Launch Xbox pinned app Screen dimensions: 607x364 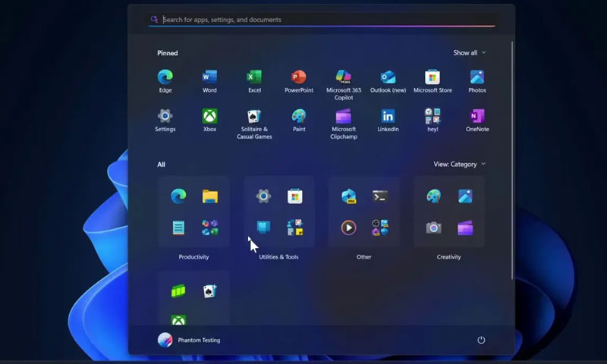209,121
